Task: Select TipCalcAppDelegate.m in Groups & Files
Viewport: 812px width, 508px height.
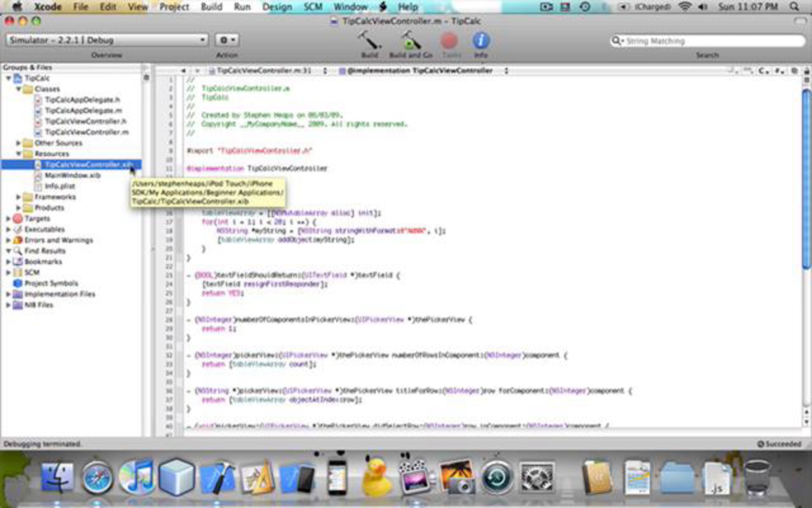Action: point(83,111)
